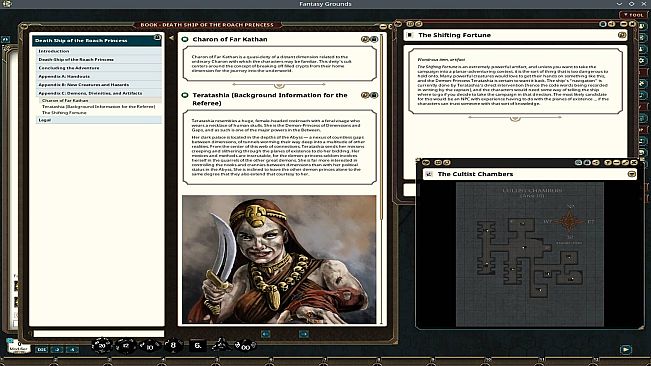651x366 pixels.
Task: Click back arrow in Cultist Chambers window
Action: tap(426, 162)
